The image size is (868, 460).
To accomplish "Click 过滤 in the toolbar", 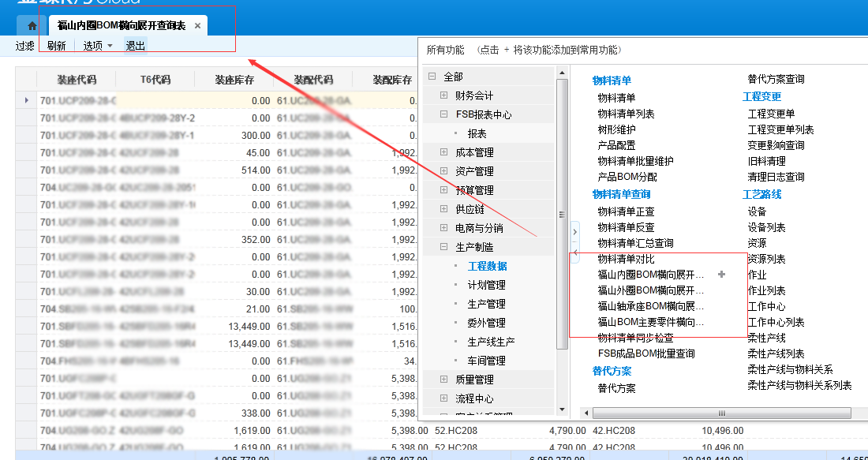I will pos(25,46).
